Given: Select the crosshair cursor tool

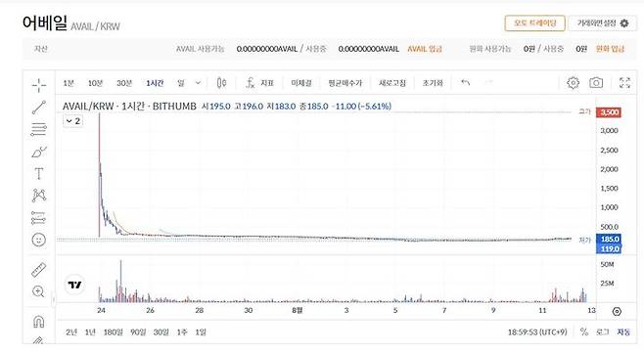Looking at the screenshot, I should pos(39,85).
